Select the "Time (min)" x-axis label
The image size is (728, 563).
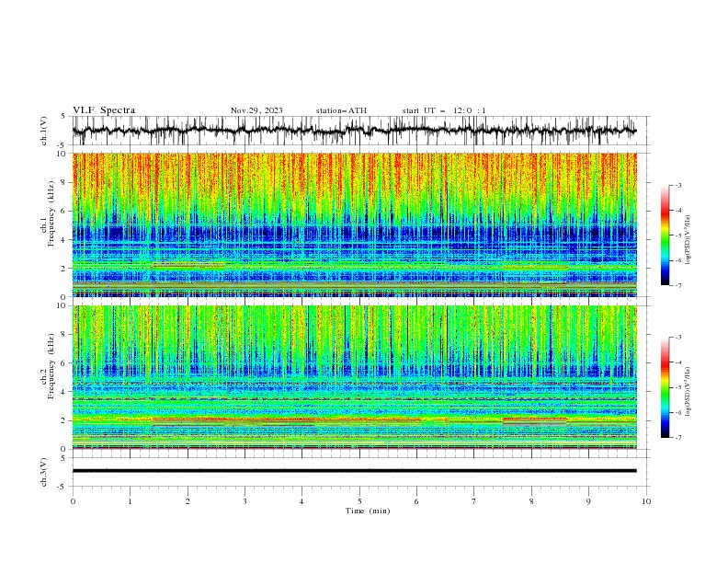point(368,511)
